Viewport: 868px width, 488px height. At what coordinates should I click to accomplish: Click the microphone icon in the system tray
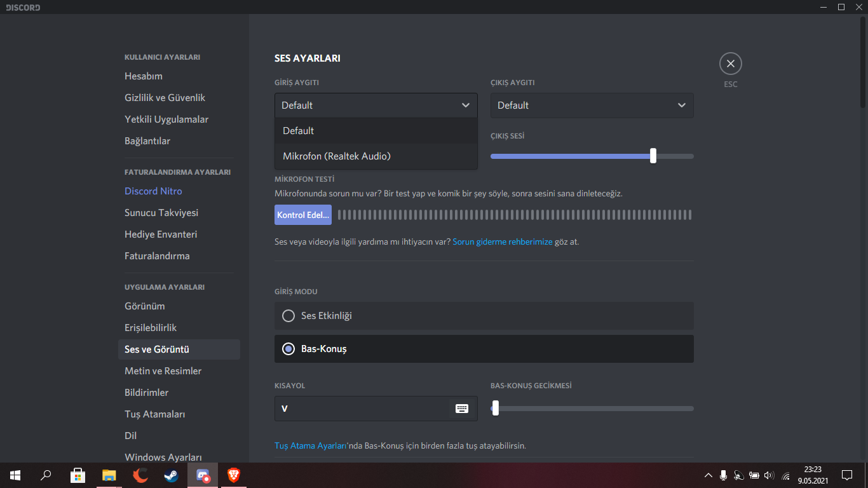[723, 475]
